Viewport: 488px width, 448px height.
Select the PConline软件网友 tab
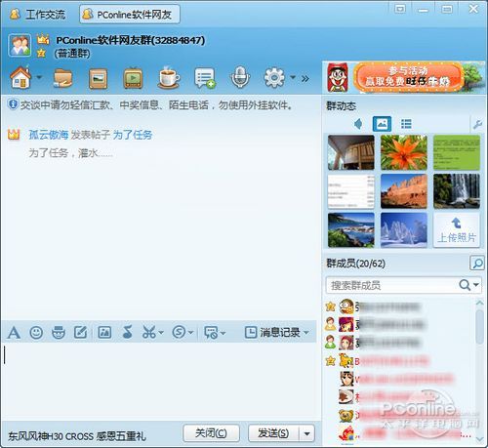point(130,15)
